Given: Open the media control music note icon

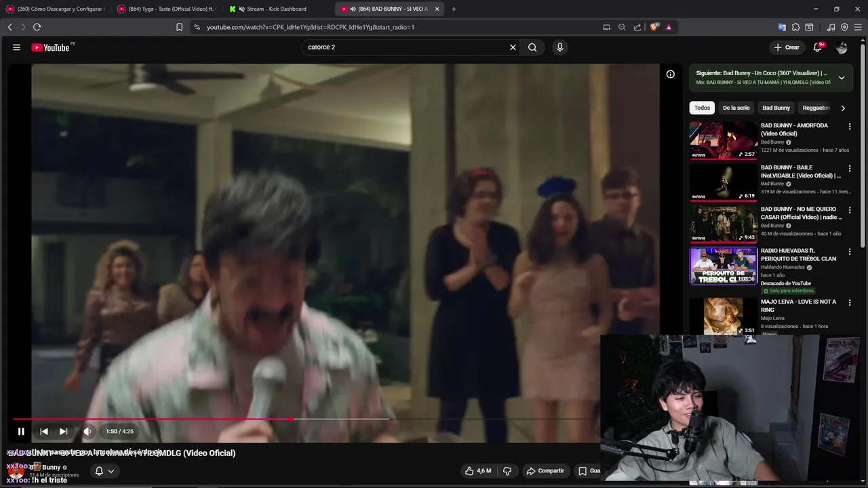Looking at the screenshot, I should pyautogui.click(x=831, y=27).
